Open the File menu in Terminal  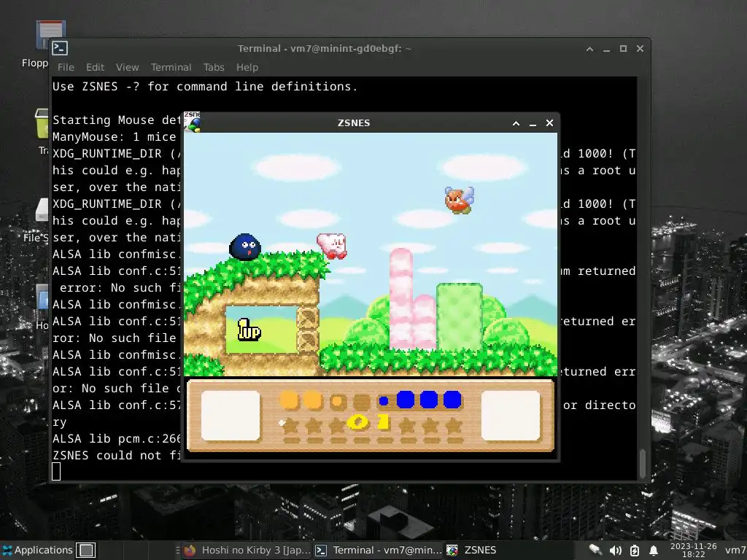66,68
